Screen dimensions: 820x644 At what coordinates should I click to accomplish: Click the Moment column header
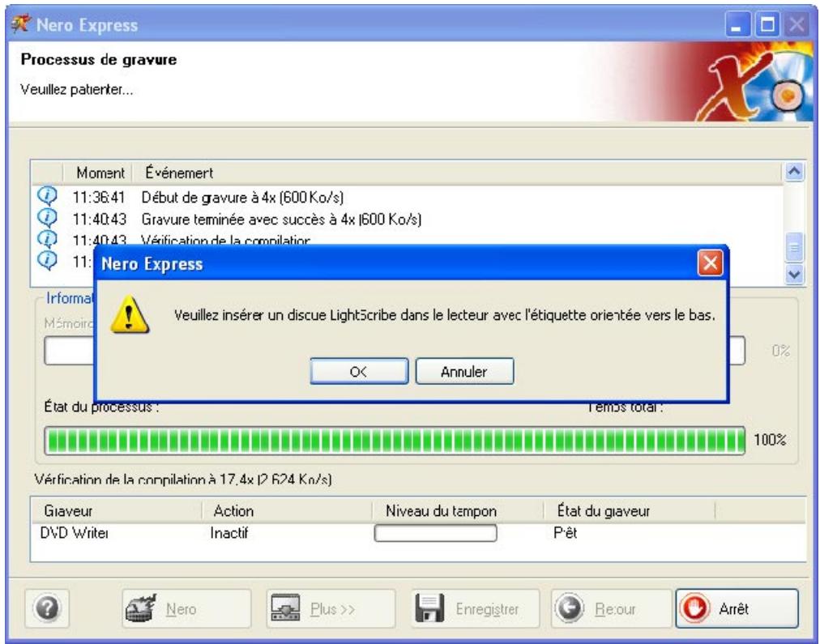pos(97,173)
